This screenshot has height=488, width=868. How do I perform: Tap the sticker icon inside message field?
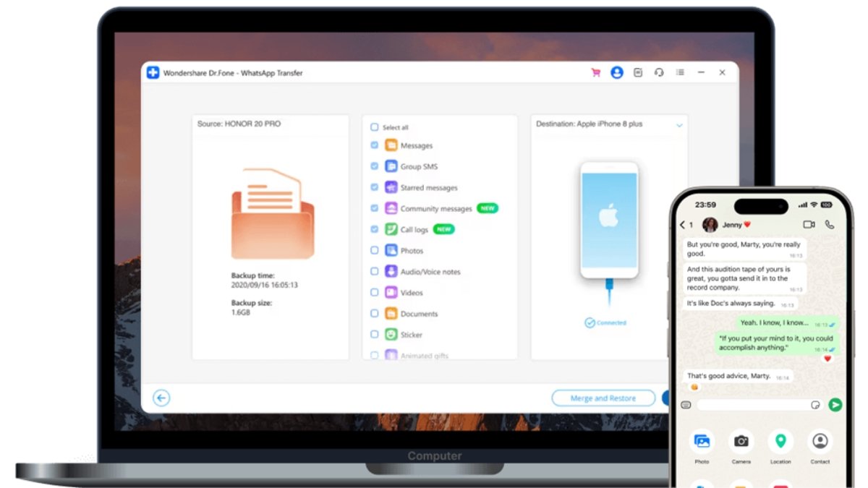(815, 405)
